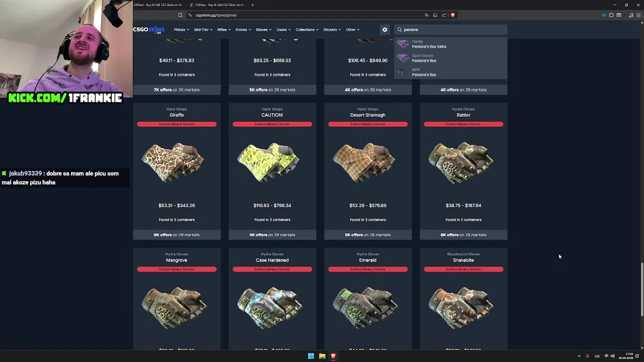Expand the Mid-Tier dropdown menu
Image resolution: width=644 pixels, height=362 pixels.
[x=203, y=30]
